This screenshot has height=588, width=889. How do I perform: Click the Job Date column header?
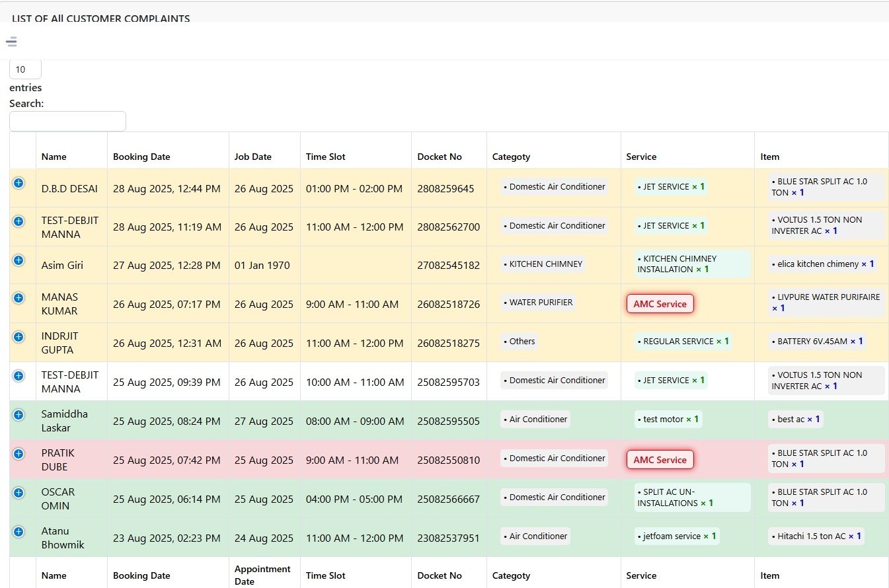click(x=253, y=157)
